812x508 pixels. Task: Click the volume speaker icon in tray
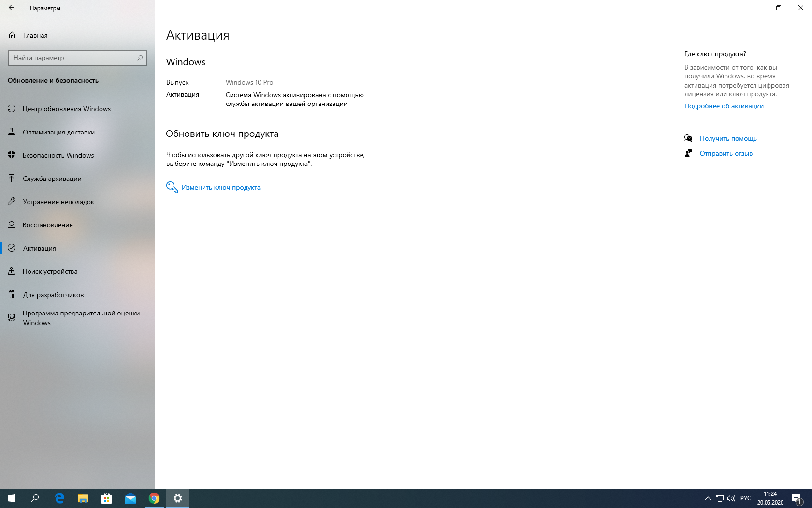point(731,498)
